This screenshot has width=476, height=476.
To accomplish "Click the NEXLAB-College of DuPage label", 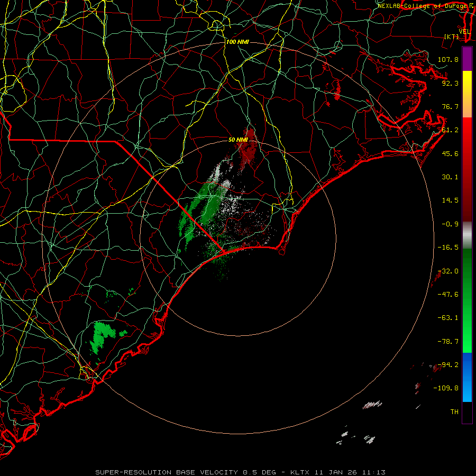I will pyautogui.click(x=425, y=6).
